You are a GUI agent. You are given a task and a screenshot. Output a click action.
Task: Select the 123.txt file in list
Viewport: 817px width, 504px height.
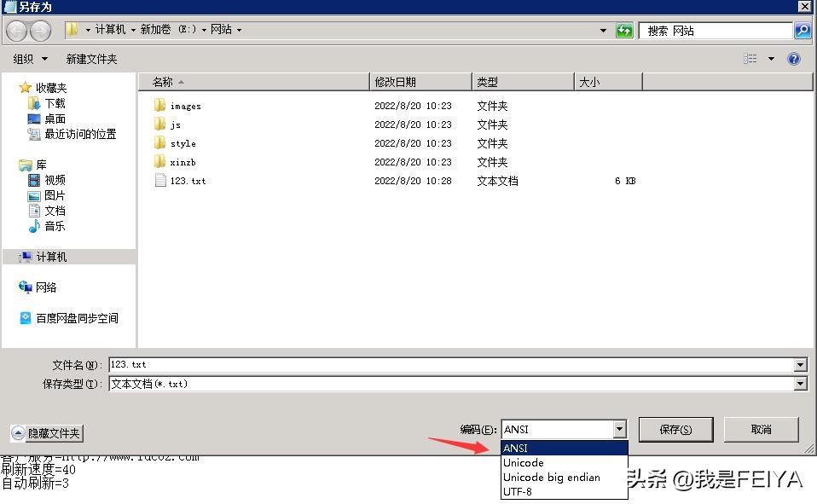point(188,181)
